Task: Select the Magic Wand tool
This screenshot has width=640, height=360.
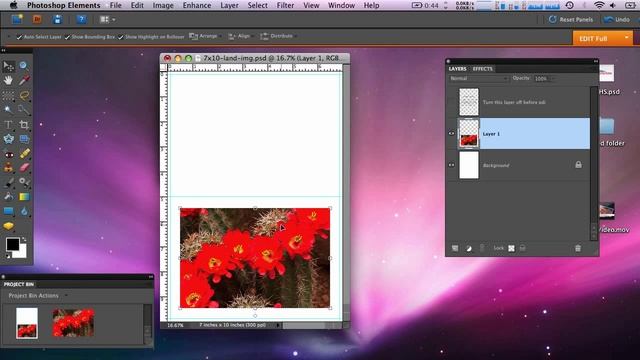Action: click(8, 110)
